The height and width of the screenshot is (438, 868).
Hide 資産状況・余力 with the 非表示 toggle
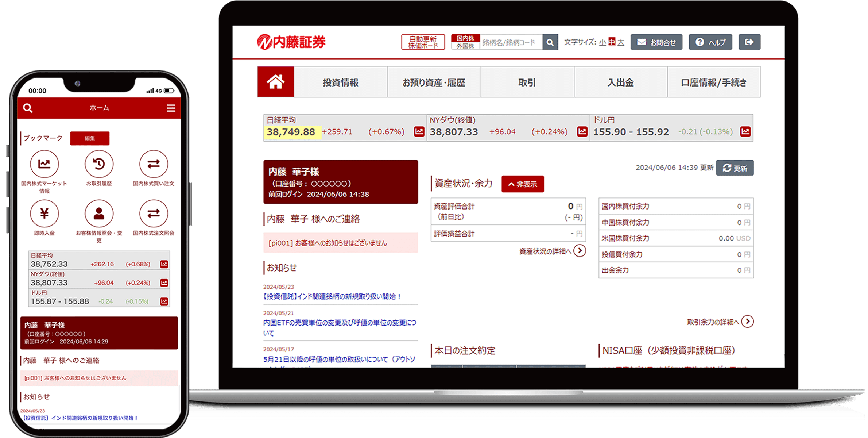coord(523,184)
